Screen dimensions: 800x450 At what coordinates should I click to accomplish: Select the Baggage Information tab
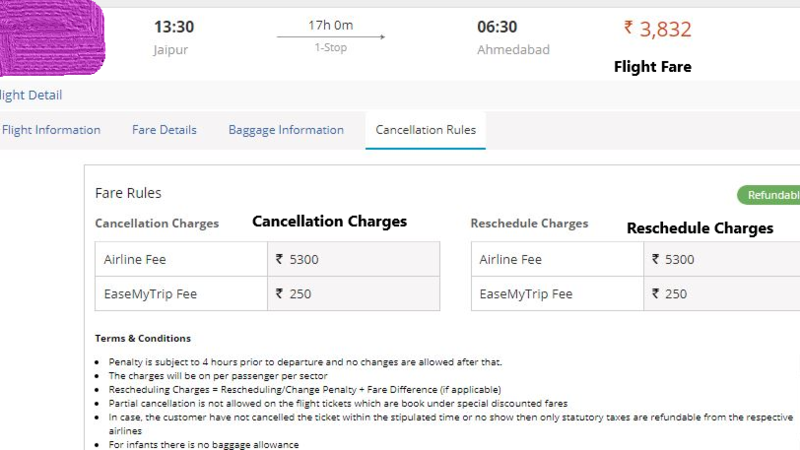pyautogui.click(x=286, y=130)
